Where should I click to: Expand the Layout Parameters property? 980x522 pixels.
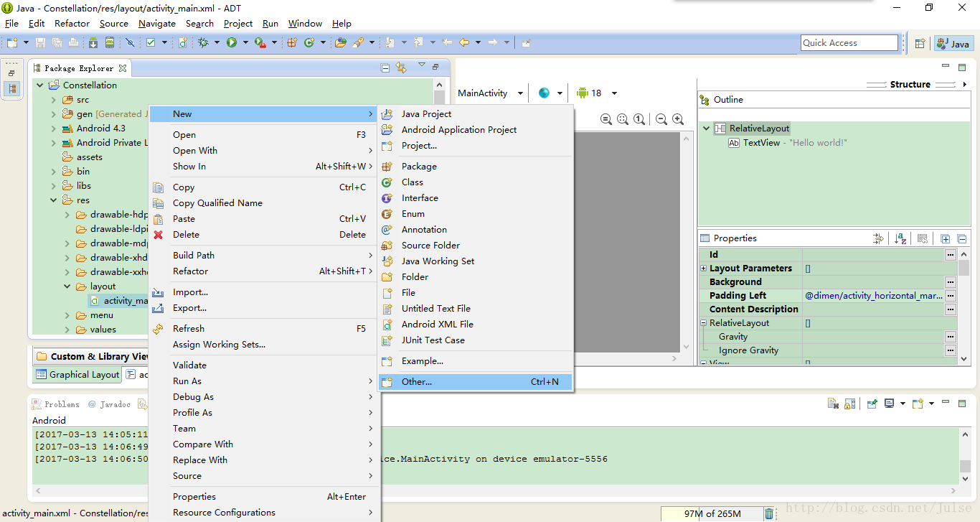coord(704,268)
